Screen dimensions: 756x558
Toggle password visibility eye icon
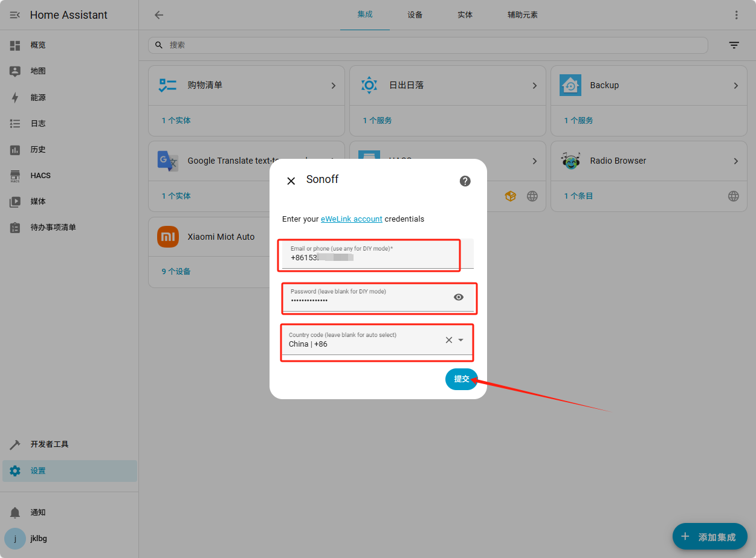point(459,297)
